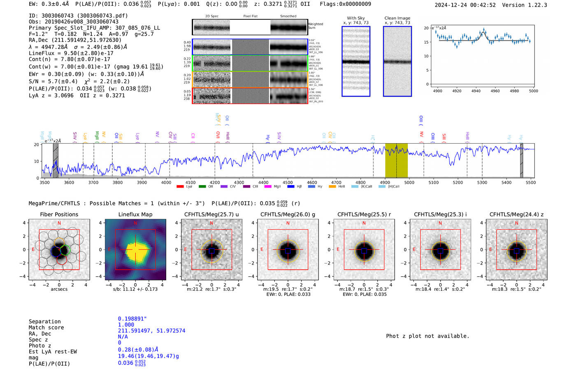Click the Match score value 1.000

pos(126,325)
